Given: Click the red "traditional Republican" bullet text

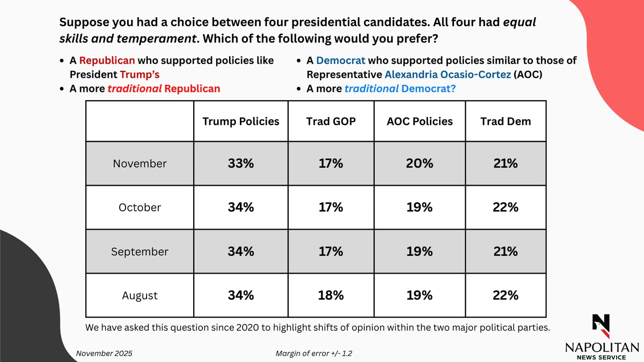Looking at the screenshot, I should click(x=164, y=88).
